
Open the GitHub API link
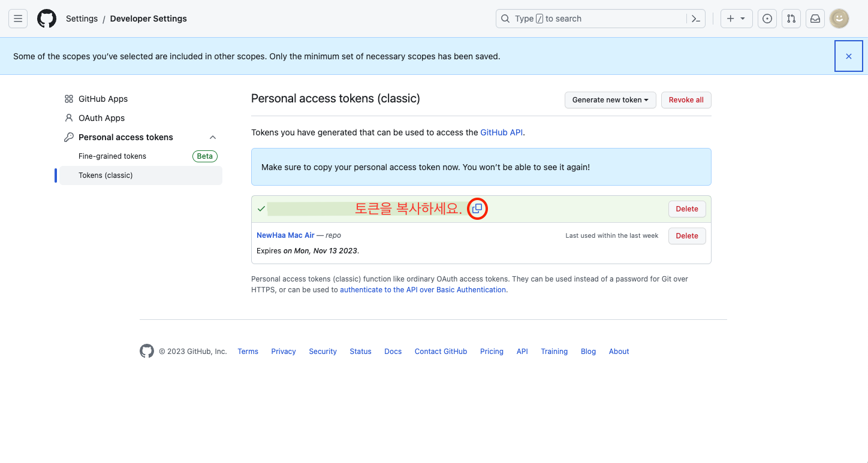[x=502, y=132]
